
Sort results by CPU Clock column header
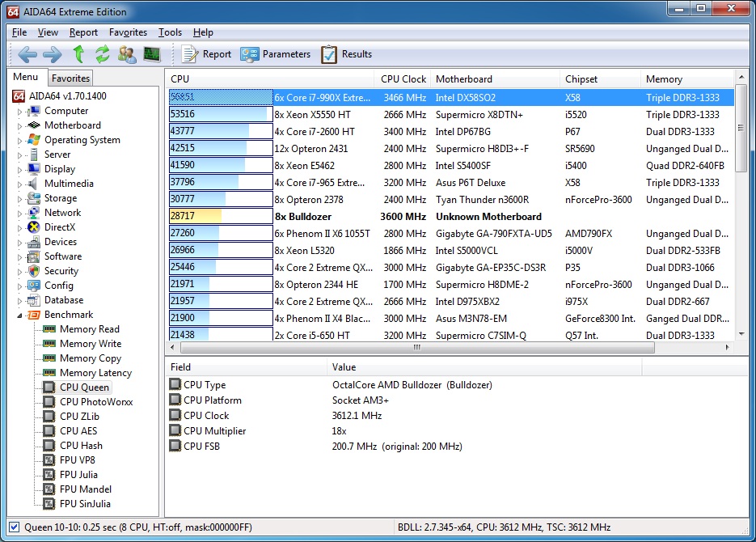point(403,79)
